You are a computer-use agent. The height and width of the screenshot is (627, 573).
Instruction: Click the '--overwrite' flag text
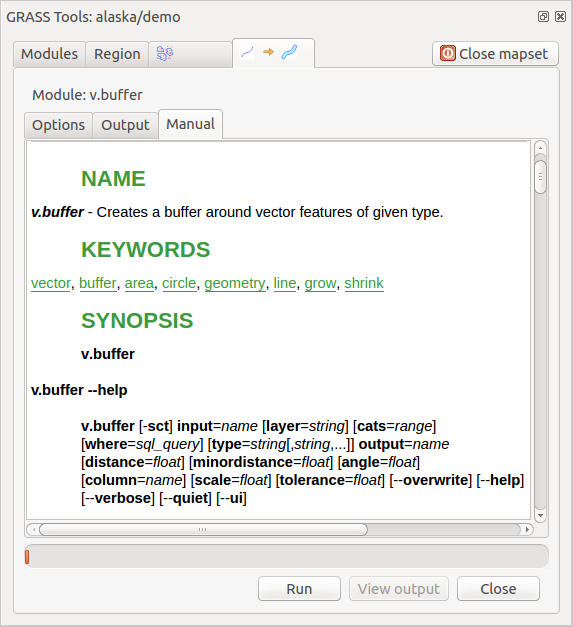pos(431,480)
